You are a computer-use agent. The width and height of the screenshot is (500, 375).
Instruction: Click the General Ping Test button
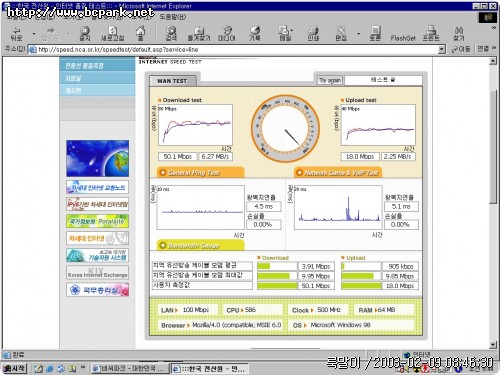point(200,172)
